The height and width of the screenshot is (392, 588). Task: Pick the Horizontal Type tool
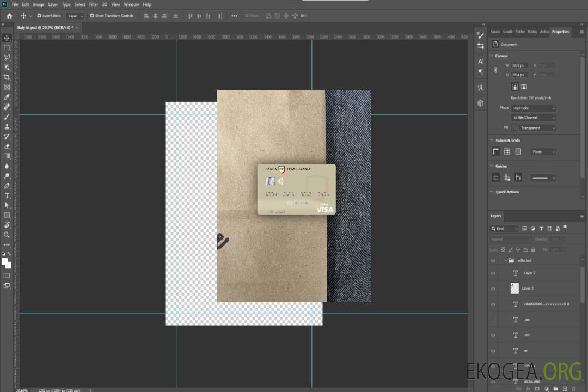[x=7, y=195]
